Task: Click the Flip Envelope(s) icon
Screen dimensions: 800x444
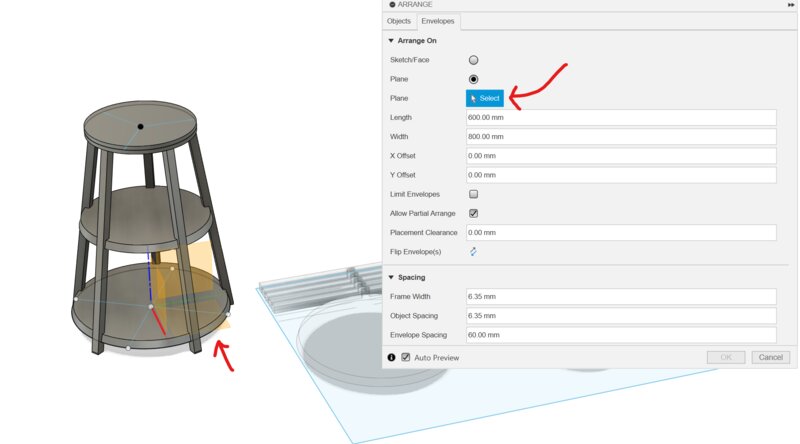Action: click(x=473, y=252)
